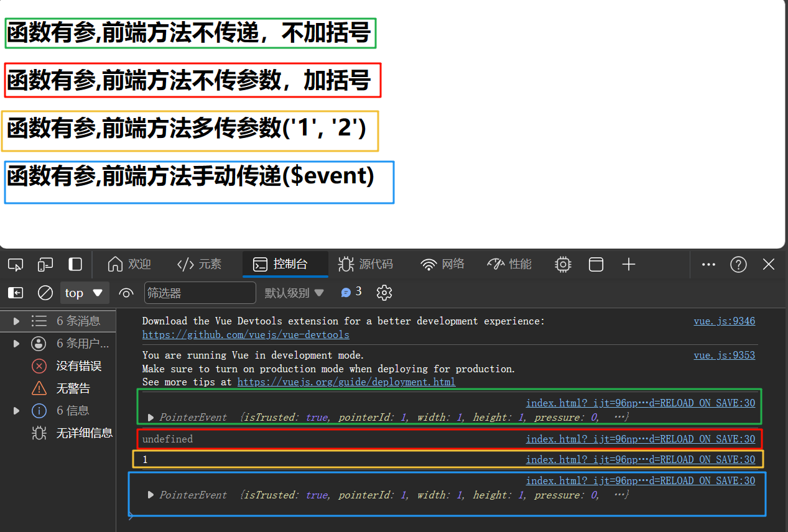The width and height of the screenshot is (788, 532).
Task: Open the DevTools help question icon
Action: (738, 265)
